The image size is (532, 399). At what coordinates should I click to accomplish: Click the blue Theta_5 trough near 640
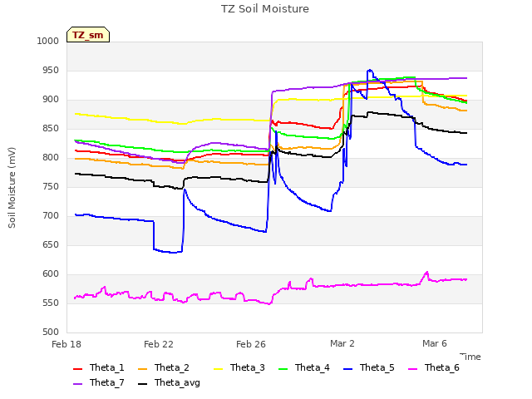(172, 252)
